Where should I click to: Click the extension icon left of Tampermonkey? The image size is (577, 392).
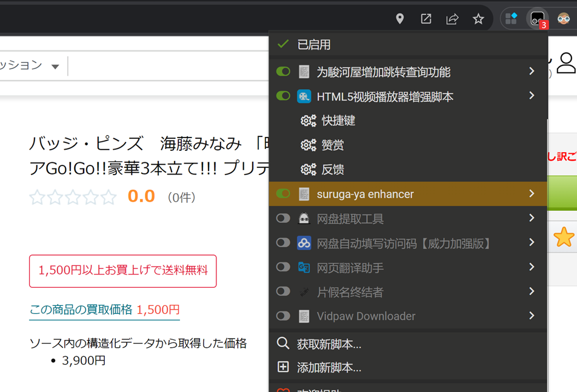(x=512, y=19)
